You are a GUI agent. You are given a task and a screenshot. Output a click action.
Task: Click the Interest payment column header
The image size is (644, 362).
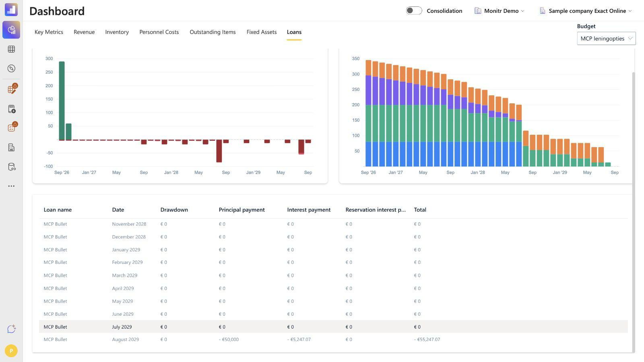(x=309, y=210)
